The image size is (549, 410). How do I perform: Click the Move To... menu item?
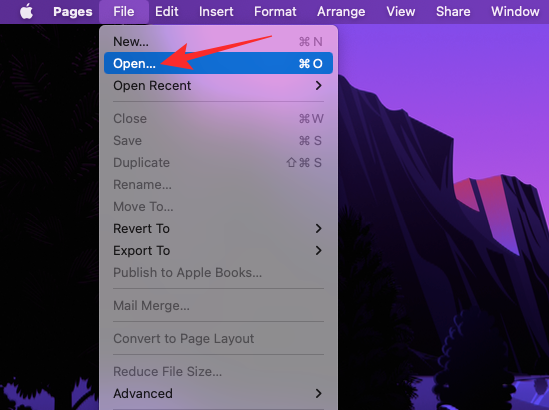218,207
